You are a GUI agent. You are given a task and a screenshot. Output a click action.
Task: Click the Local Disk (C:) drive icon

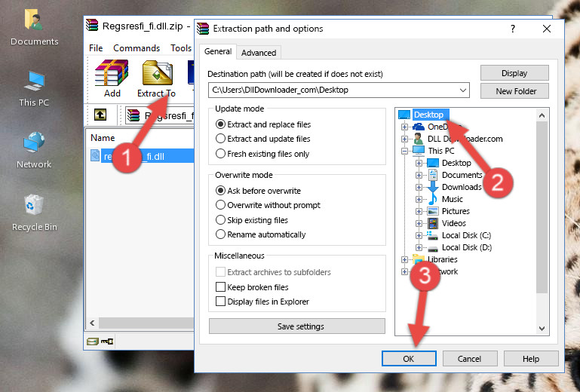point(433,235)
